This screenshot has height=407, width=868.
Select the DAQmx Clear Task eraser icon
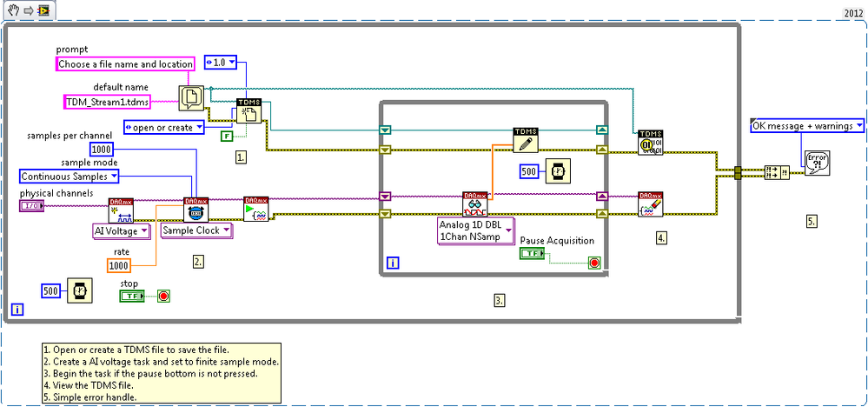(651, 204)
